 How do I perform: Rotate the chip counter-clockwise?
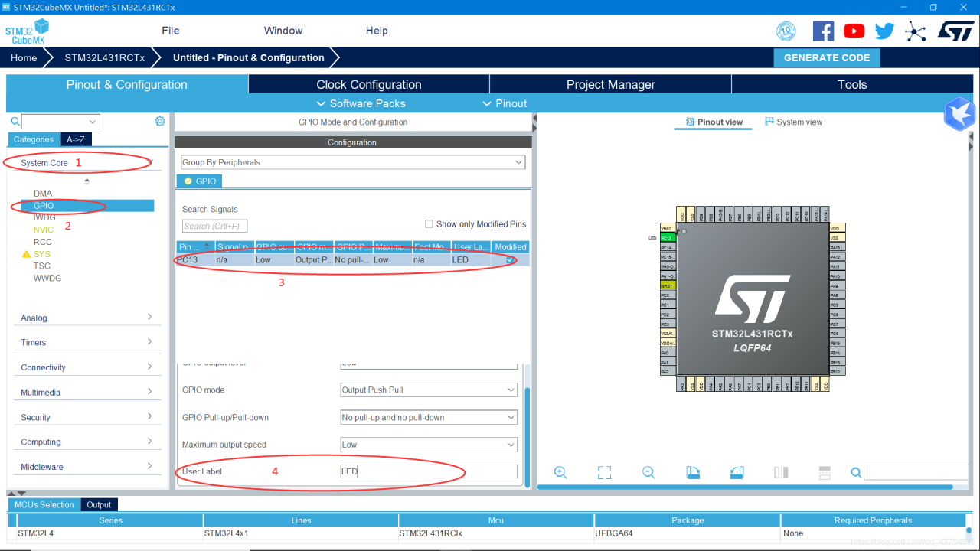click(x=737, y=472)
